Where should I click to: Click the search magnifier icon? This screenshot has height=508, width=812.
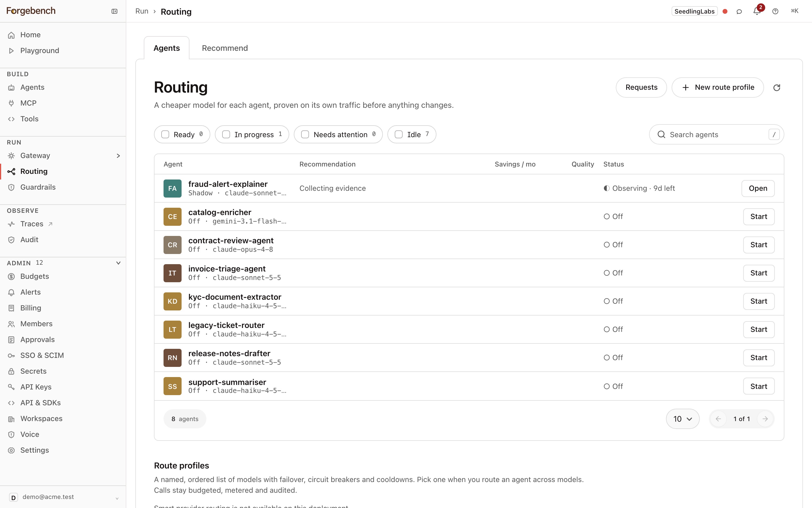(x=661, y=134)
